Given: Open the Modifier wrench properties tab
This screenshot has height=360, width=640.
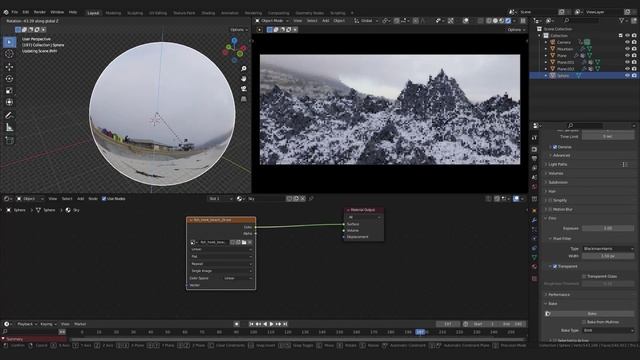Looking at the screenshot, I should [534, 220].
